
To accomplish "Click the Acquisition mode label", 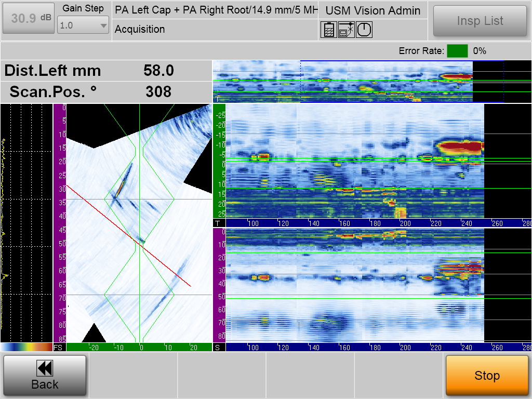I will 140,30.
